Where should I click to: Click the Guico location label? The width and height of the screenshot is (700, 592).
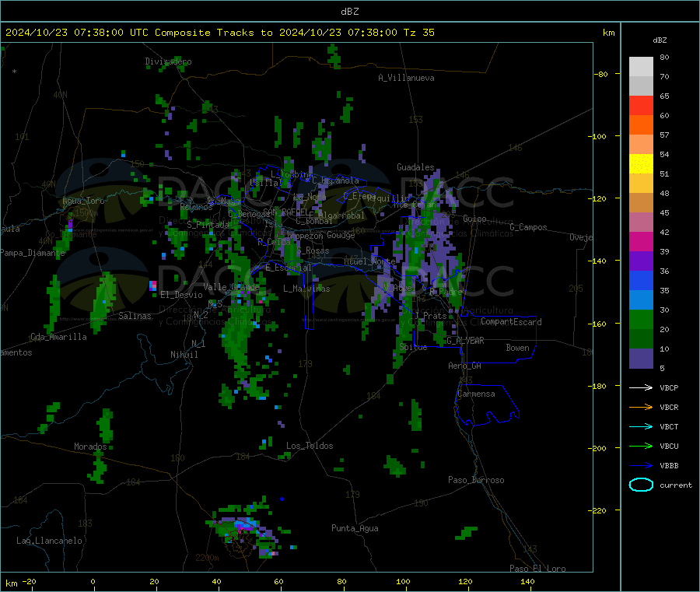tap(474, 219)
